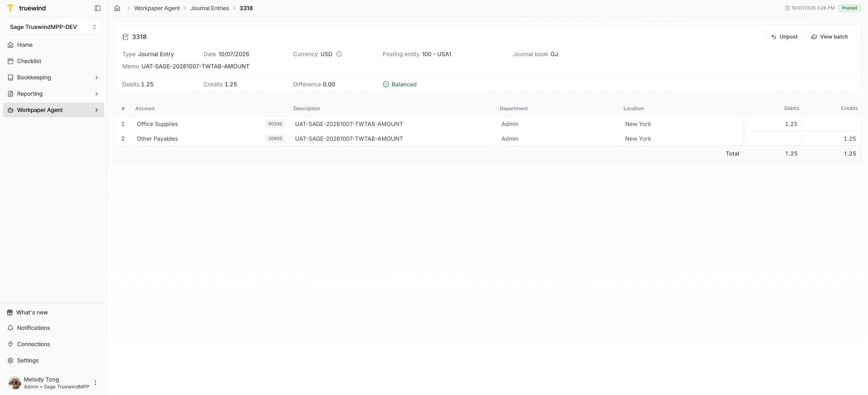The image size is (868, 395).
Task: Open the Sage TruewindMPP-DEV company selector
Action: [53, 27]
